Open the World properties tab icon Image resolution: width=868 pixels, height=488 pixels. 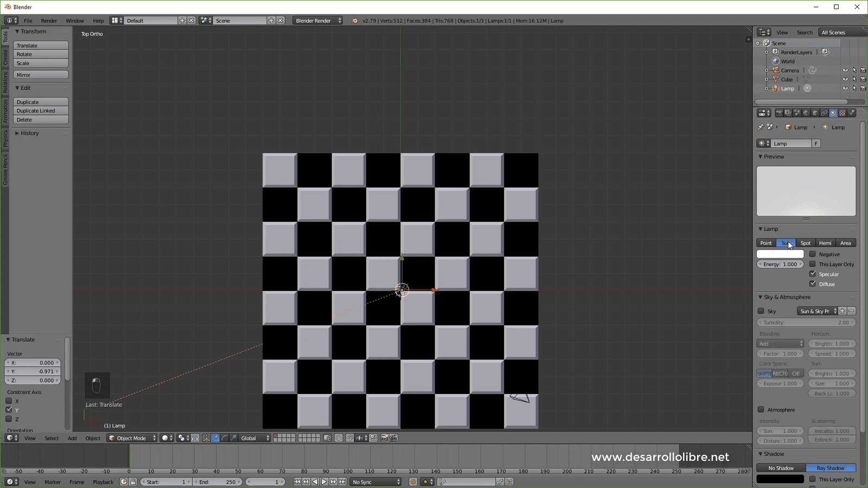click(x=806, y=113)
